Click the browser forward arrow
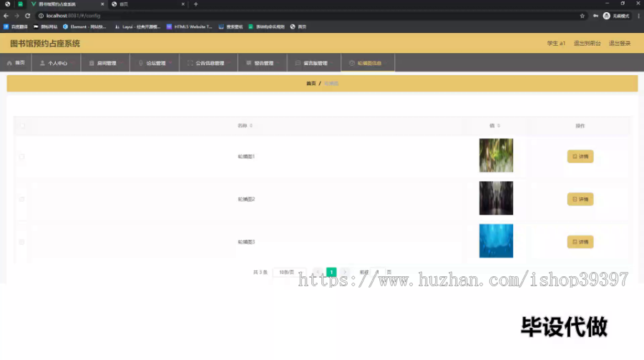Viewport: 644px width, 360px height. (17, 16)
